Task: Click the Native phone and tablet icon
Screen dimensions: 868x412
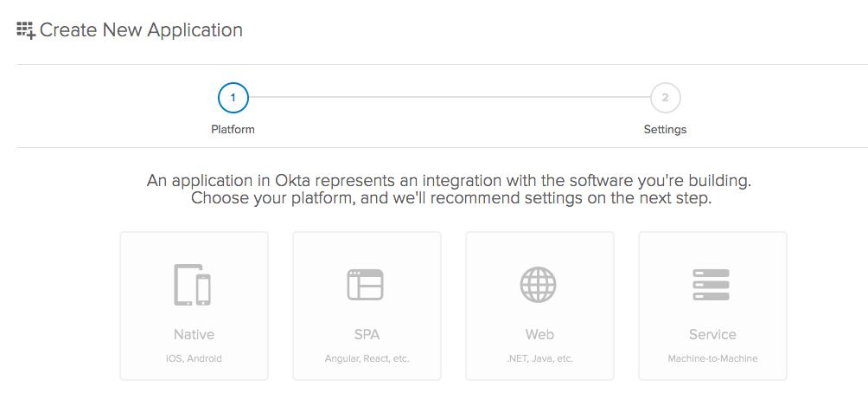Action: coord(193,285)
